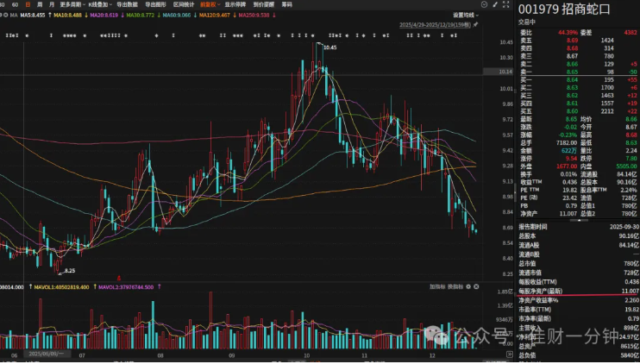Open the 前复权 adjustment menu

(x=210, y=4)
